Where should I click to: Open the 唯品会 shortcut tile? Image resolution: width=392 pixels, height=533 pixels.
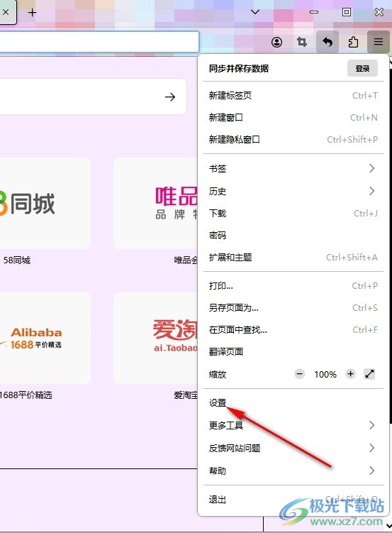[x=155, y=203]
